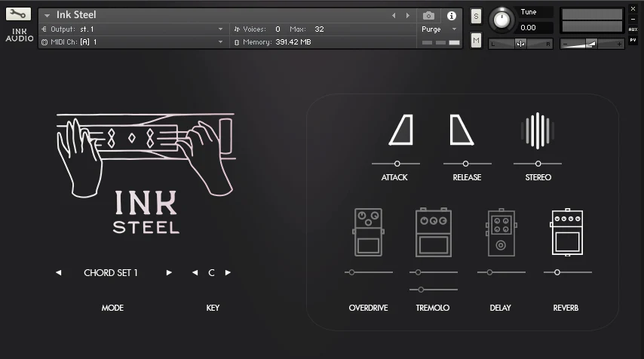Switch to the next key
The width and height of the screenshot is (644, 359).
pos(228,273)
